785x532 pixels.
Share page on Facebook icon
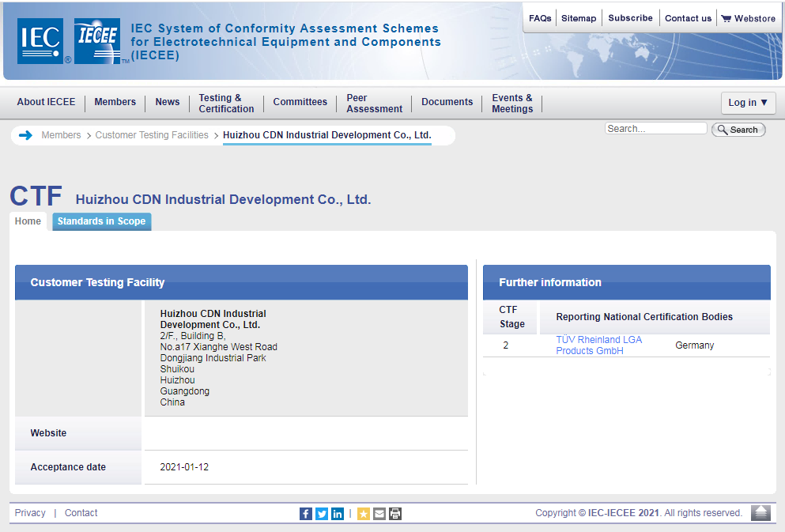tap(306, 514)
